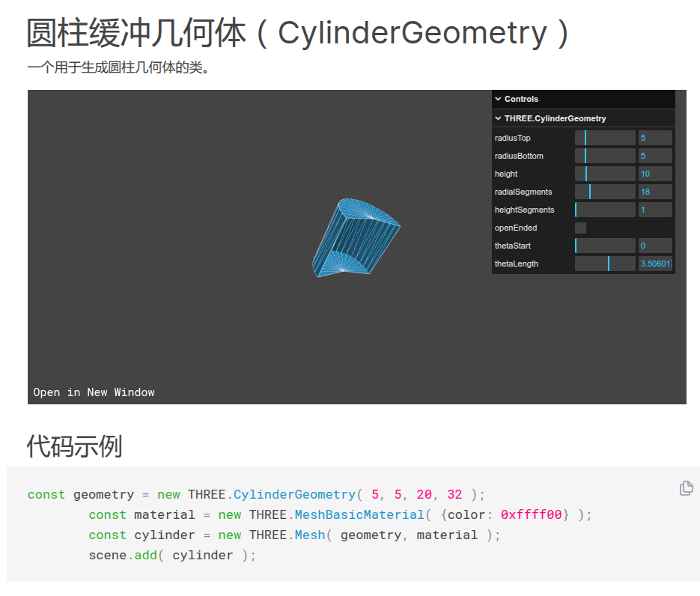Click the thetaStart slider
This screenshot has width=700, height=596.
(605, 246)
